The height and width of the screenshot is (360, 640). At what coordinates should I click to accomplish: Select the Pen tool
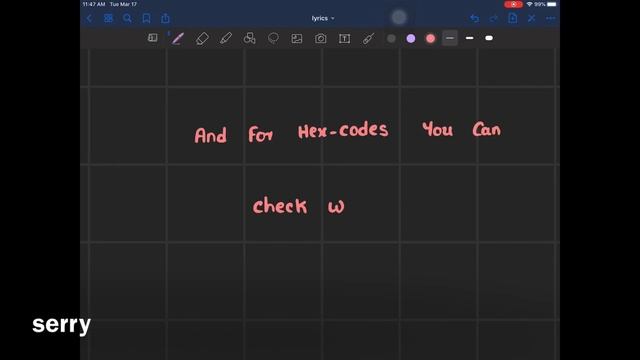click(x=178, y=38)
